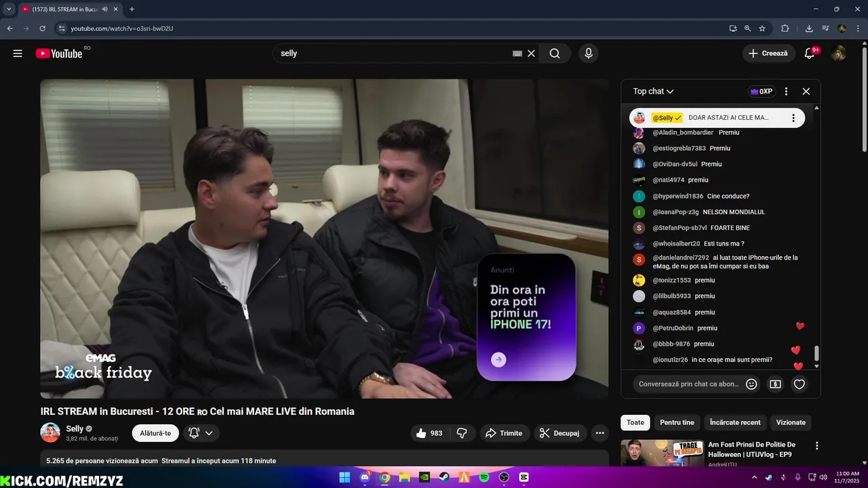The height and width of the screenshot is (488, 868).
Task: Open chat options three-dot menu
Action: point(786,91)
